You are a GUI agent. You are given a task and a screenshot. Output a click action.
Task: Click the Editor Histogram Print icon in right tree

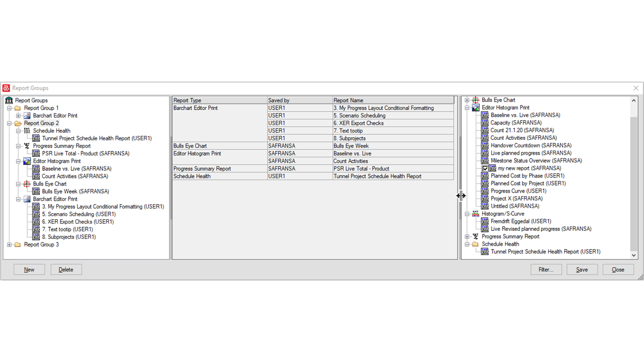[x=476, y=108]
